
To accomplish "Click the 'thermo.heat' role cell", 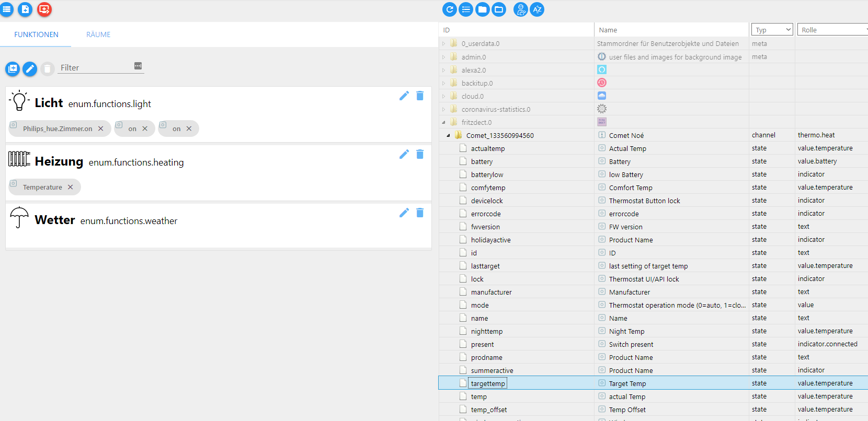I will click(816, 135).
